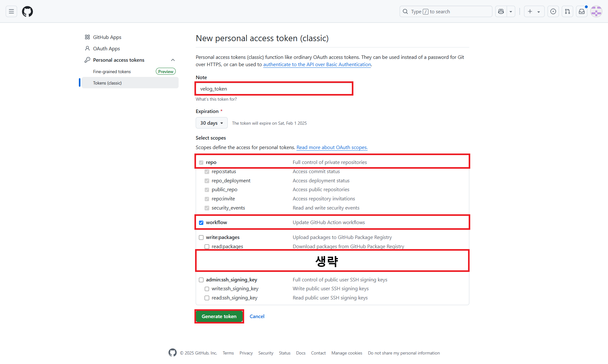
Task: Open the Issues icon in header
Action: [553, 12]
